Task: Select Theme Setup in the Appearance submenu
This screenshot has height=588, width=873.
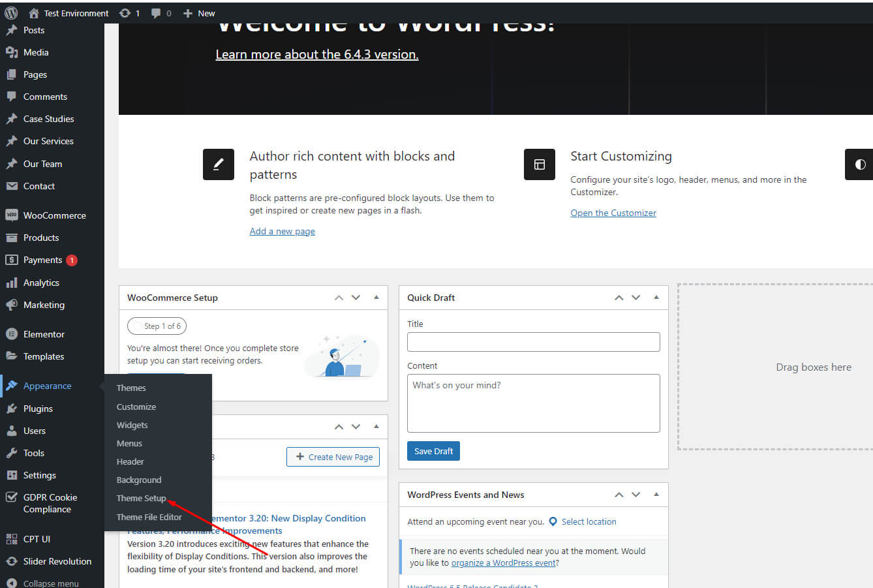Action: (142, 498)
